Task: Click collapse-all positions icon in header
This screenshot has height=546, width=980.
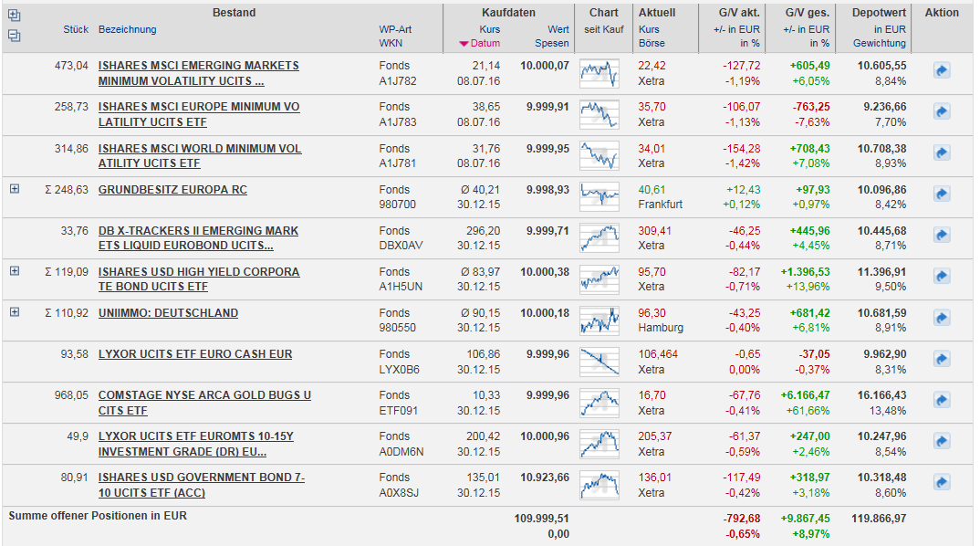Action: [14, 37]
